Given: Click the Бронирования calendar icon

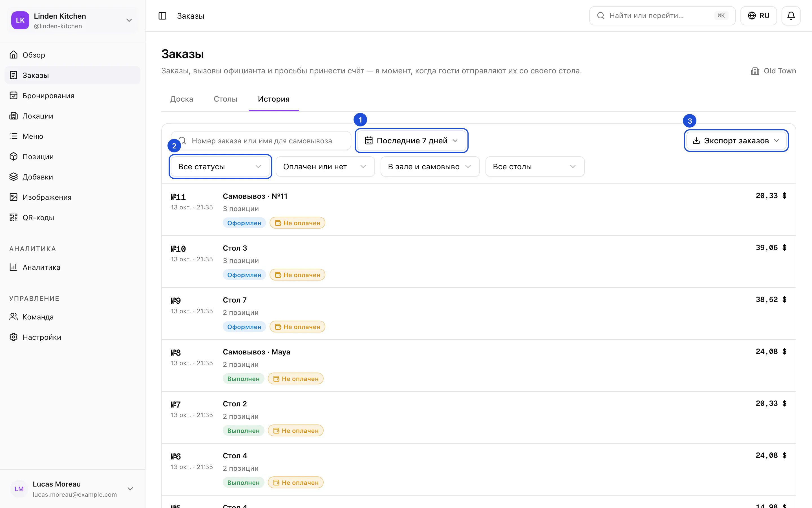Looking at the screenshot, I should tap(14, 95).
